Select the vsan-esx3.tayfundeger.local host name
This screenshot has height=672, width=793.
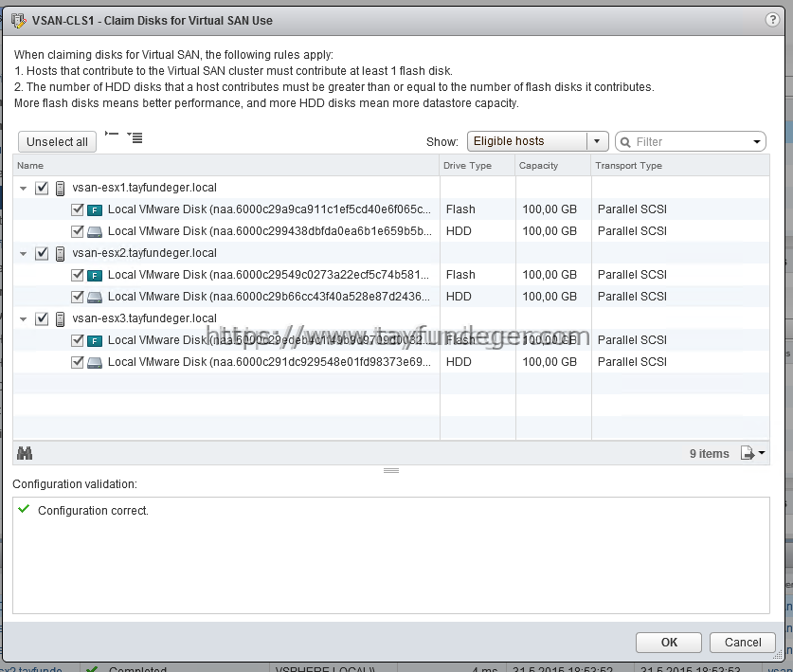coord(144,318)
